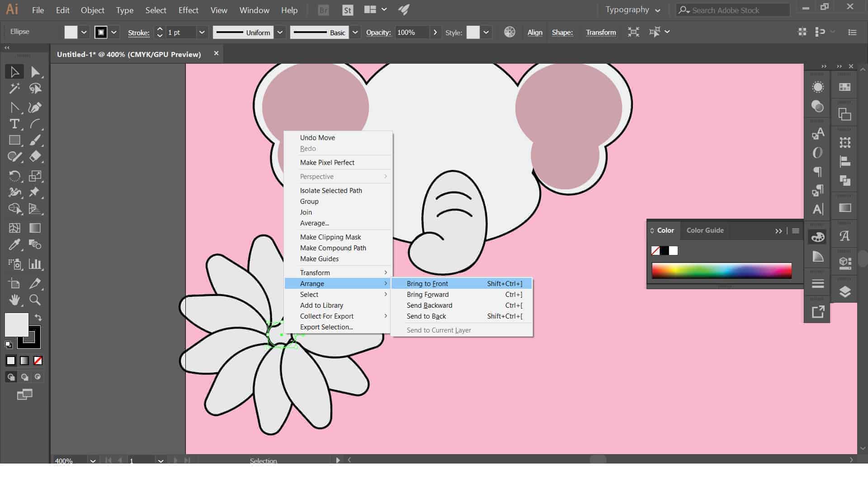Open the Basic brush definition dropdown

tap(355, 32)
